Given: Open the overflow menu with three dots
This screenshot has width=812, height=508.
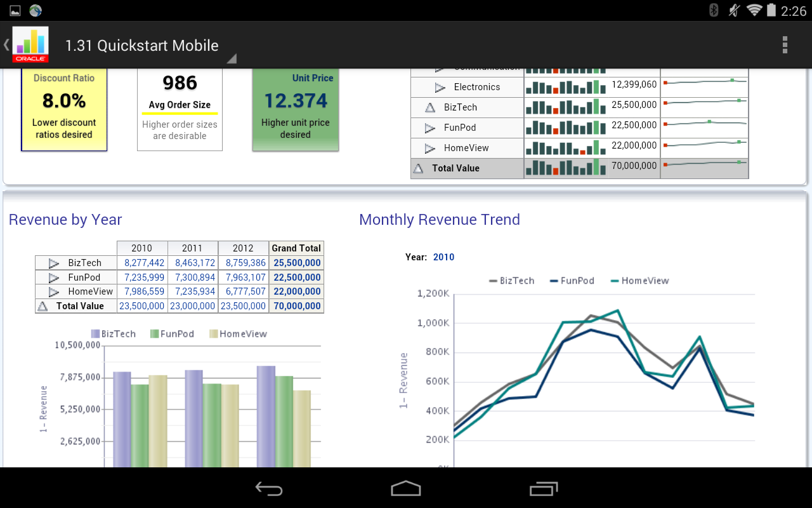Looking at the screenshot, I should pos(785,44).
